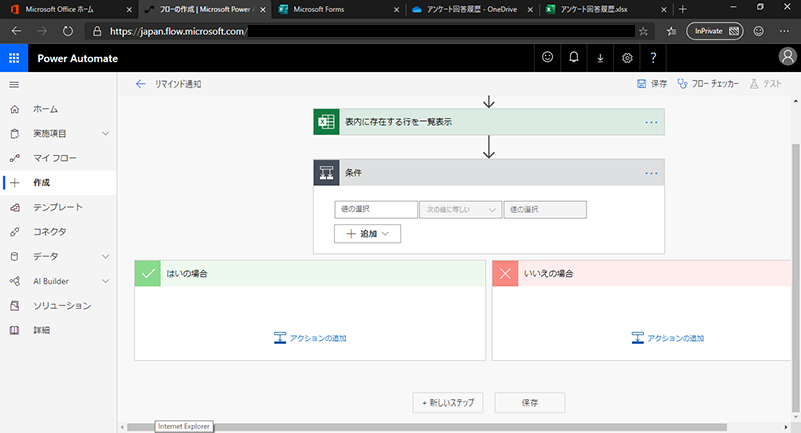Screen dimensions: 801x433
Task: Click the Excel icon on 表内に存在する行を一覧表示
Action: pos(326,122)
